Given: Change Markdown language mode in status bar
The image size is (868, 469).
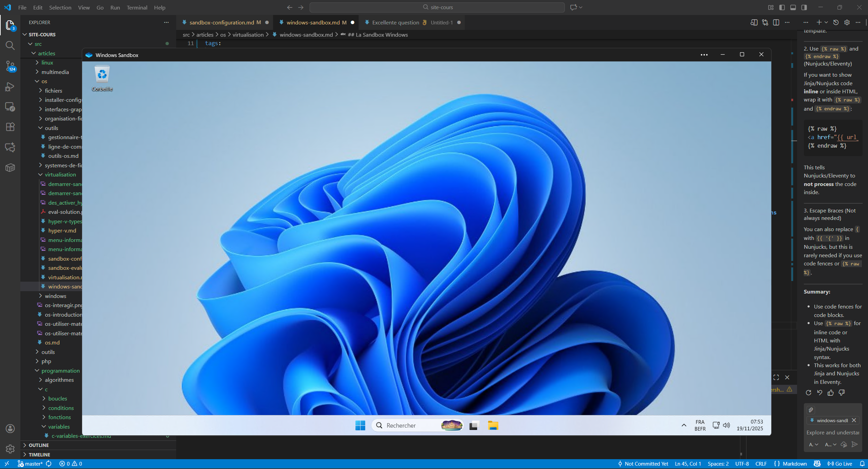Looking at the screenshot, I should point(794,464).
